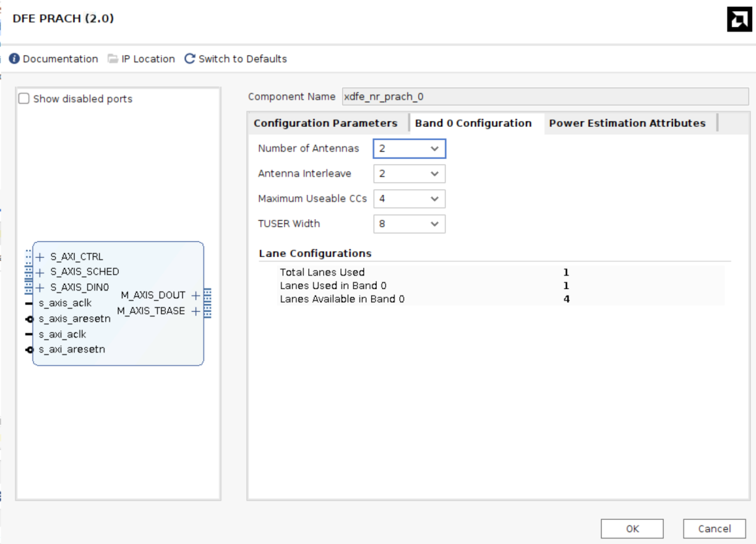Select the s_axi_aclk port label
756x544 pixels.
(x=62, y=335)
